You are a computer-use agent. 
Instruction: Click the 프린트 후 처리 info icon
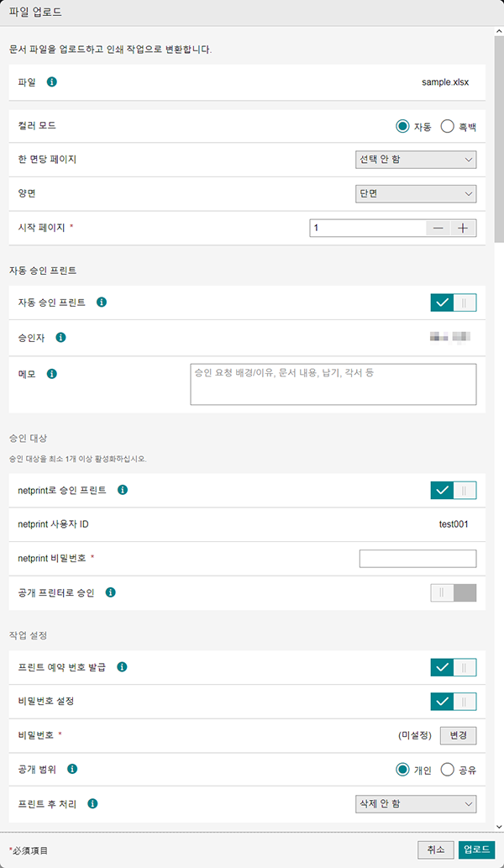pos(92,802)
